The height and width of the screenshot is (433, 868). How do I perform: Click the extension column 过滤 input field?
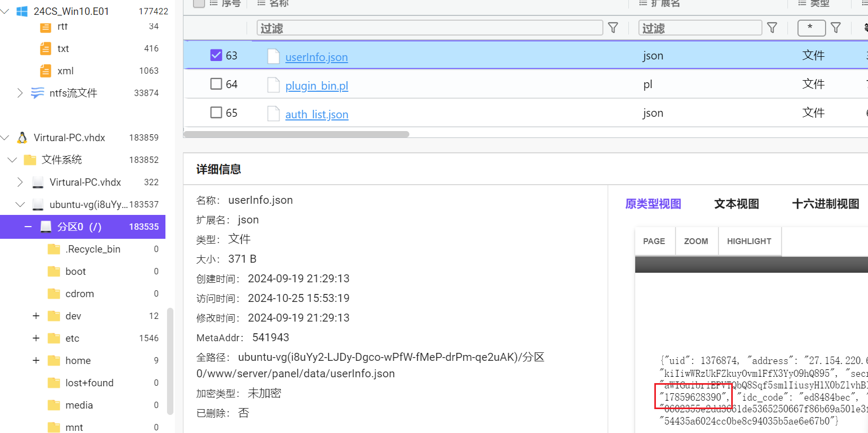(x=700, y=28)
